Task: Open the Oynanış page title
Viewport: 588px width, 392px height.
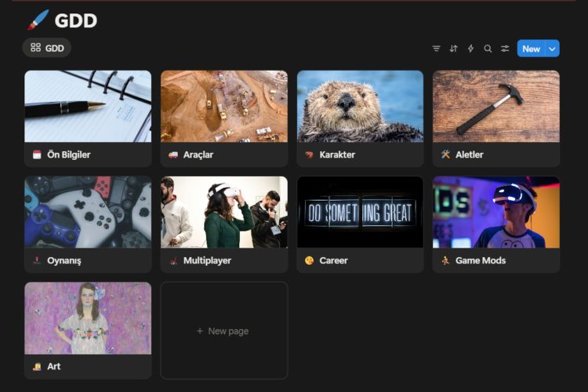Action: [x=64, y=261]
